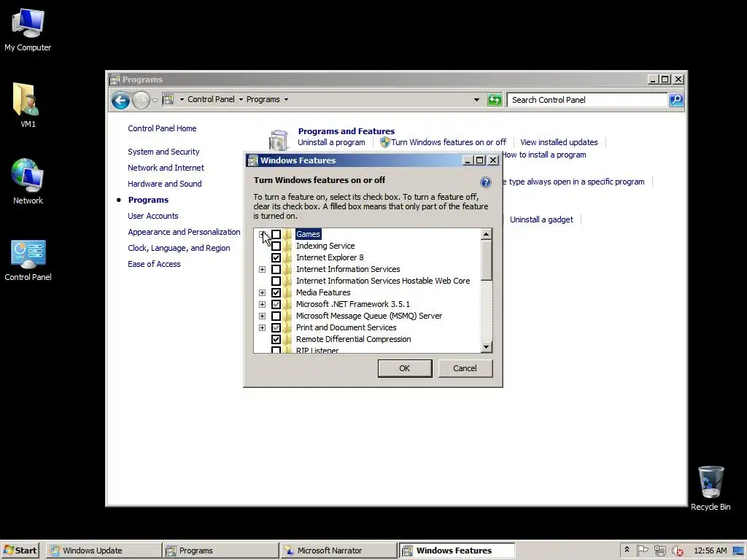Click the Control Panel icon in address bar
The width and height of the screenshot is (747, 560).
point(168,99)
